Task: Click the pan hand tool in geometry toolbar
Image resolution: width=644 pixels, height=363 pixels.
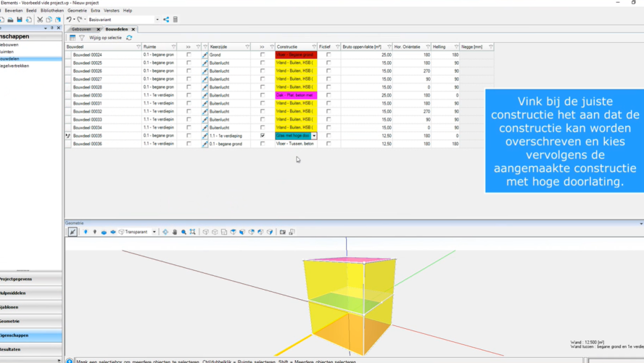Action: [x=175, y=232]
